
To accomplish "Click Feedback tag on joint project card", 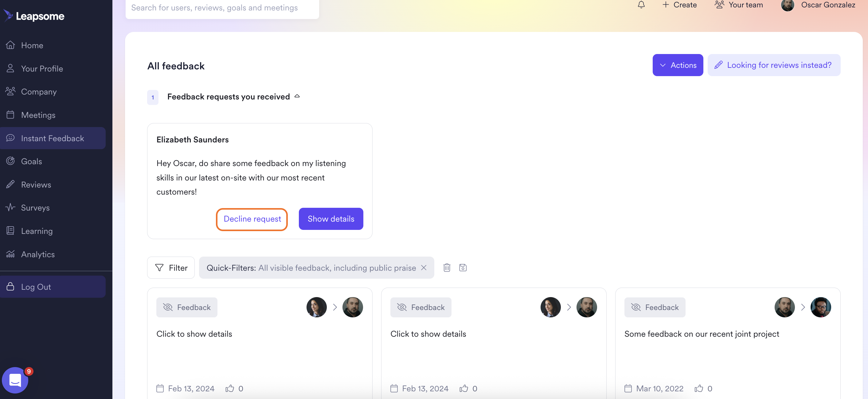I will click(x=655, y=307).
